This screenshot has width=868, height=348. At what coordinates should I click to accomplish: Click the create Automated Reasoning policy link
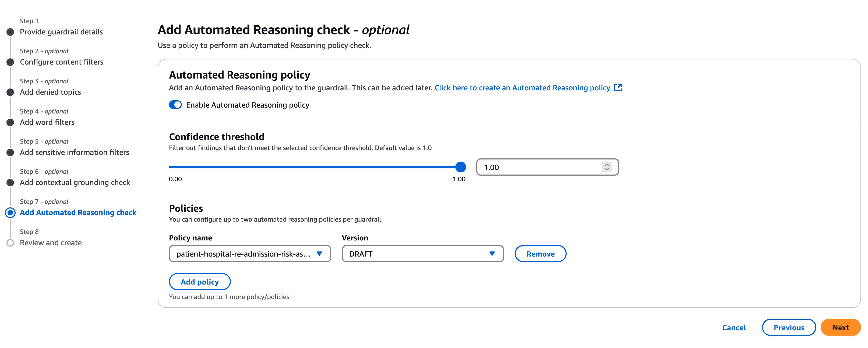(523, 88)
